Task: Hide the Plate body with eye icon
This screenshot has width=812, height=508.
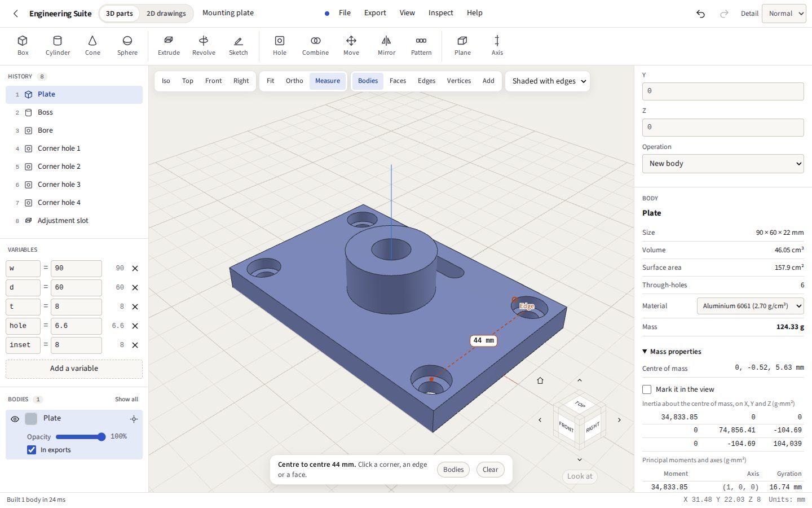Action: coord(15,419)
